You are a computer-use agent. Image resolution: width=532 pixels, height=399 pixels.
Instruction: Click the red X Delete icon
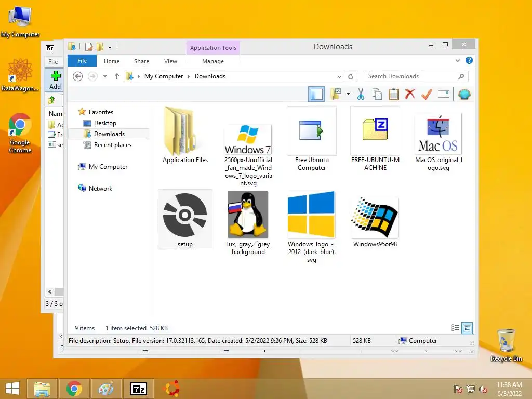410,94
